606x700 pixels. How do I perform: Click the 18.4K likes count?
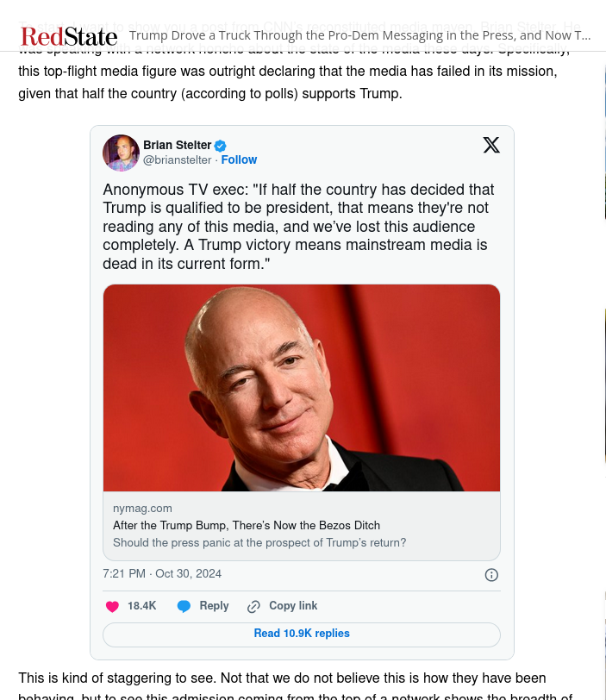coord(142,606)
